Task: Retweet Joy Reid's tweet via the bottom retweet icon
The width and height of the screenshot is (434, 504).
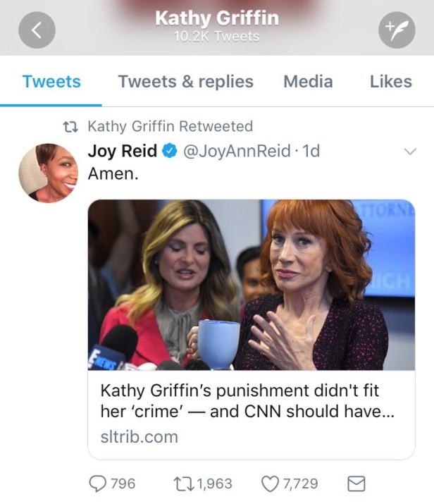Action: coord(182,484)
